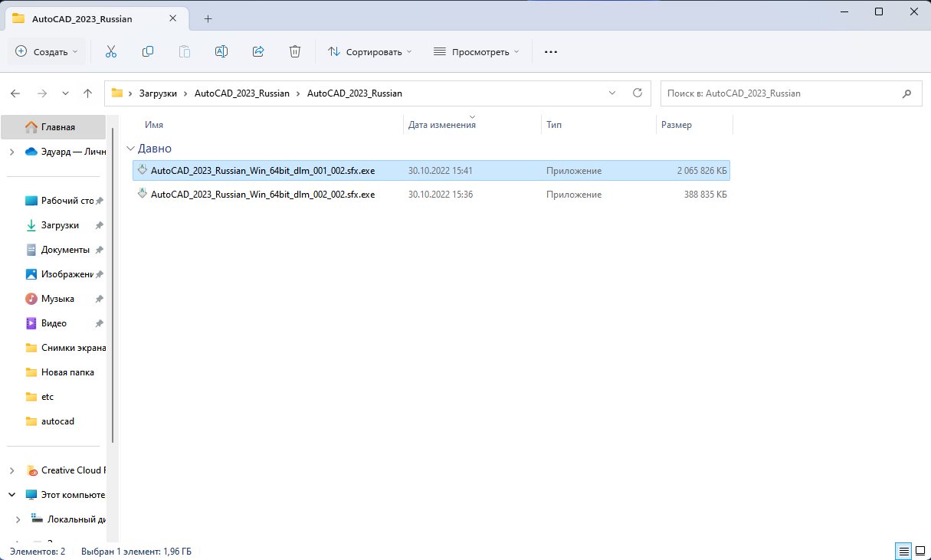Screen dimensions: 931x560
Task: Click the Создать new item button
Action: [x=47, y=51]
